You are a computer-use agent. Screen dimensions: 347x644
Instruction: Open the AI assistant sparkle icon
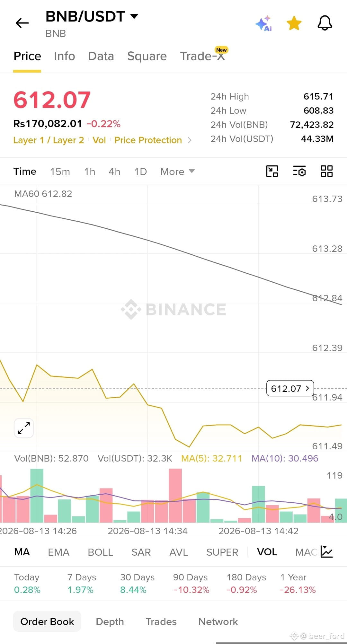(x=263, y=23)
